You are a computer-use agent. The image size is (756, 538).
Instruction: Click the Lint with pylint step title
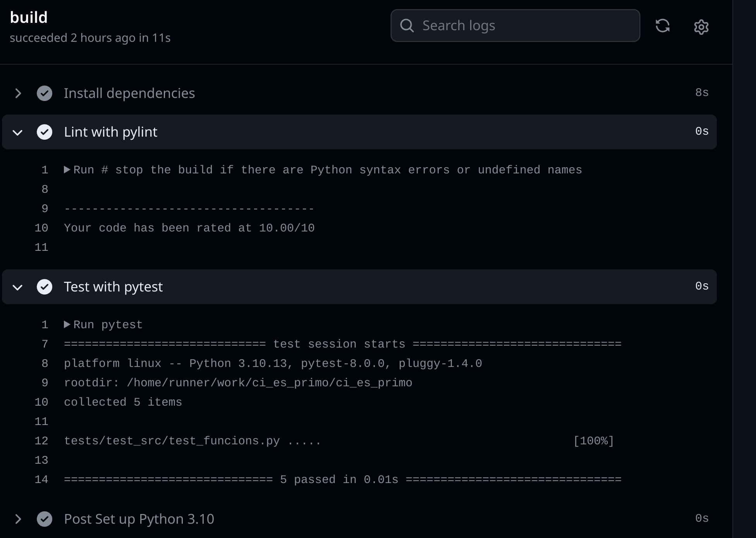(x=111, y=132)
